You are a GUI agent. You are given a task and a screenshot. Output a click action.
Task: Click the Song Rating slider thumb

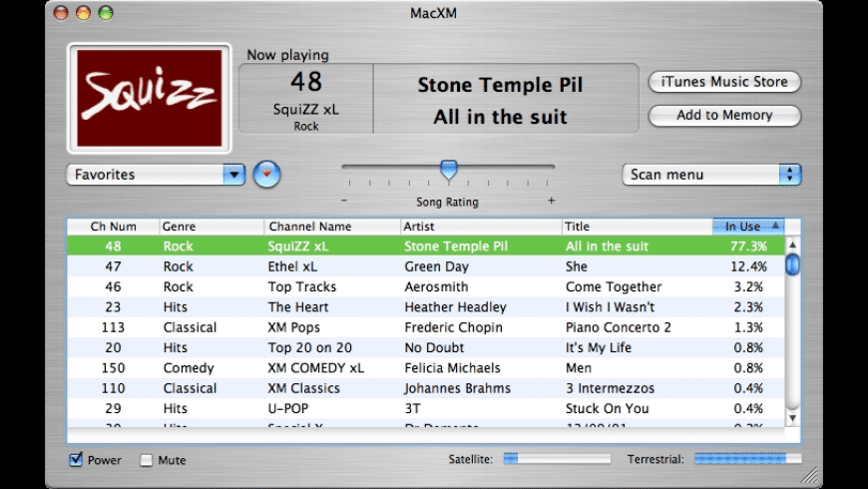[449, 170]
